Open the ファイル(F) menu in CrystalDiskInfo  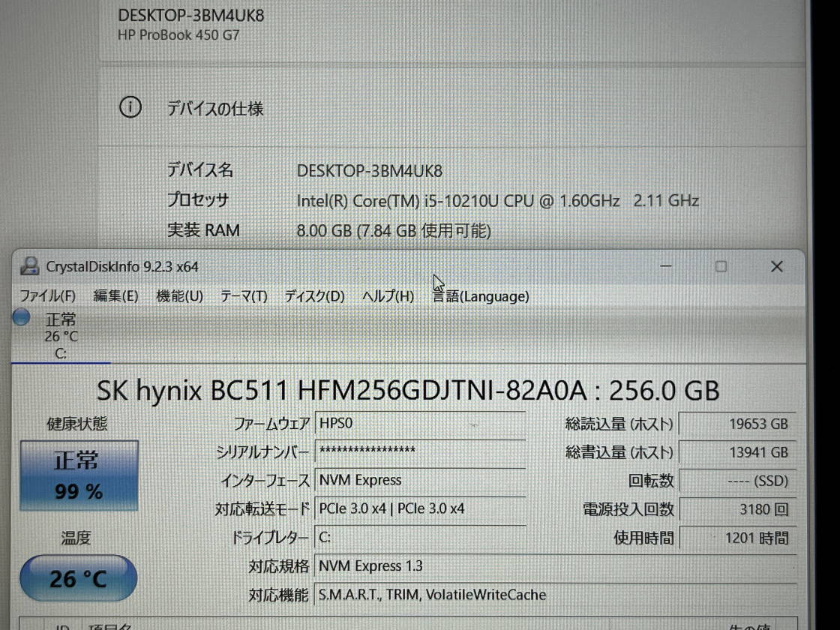coord(48,295)
